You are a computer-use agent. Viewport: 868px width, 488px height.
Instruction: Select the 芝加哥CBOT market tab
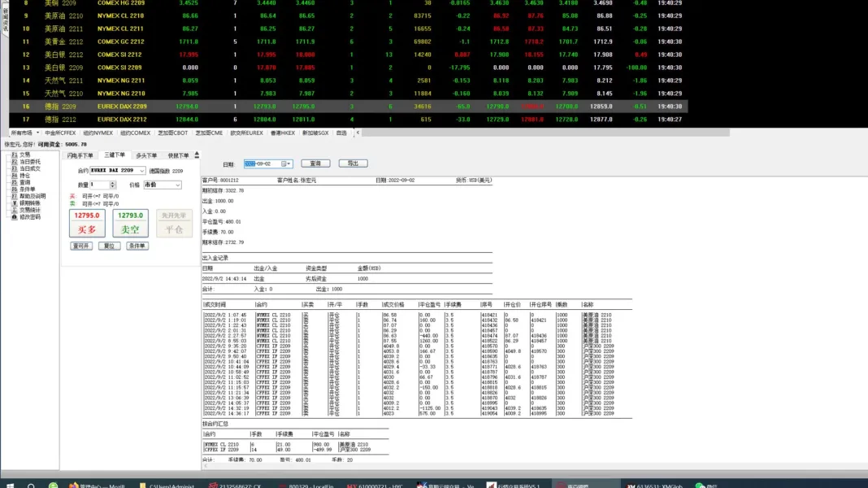(x=173, y=133)
